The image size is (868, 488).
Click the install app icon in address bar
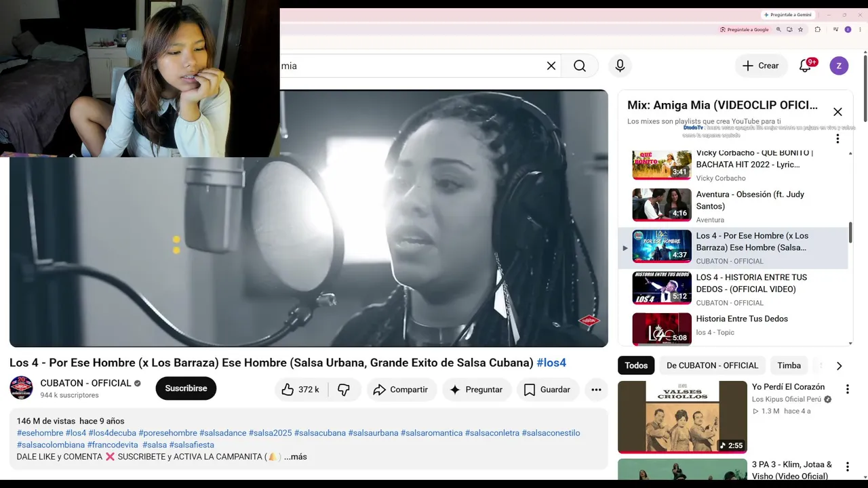[789, 30]
